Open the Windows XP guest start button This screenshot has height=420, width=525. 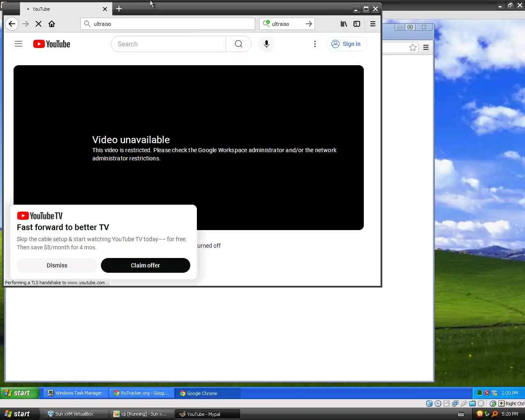tap(20, 393)
